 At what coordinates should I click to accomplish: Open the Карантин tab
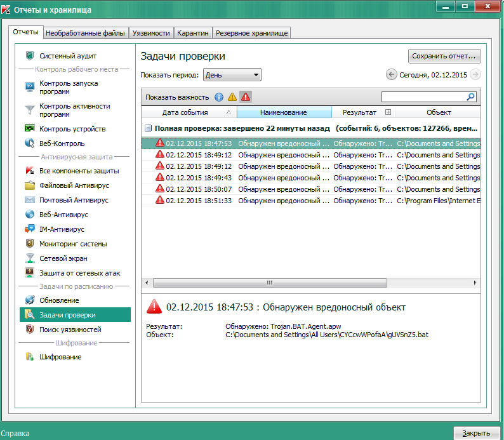(x=193, y=33)
